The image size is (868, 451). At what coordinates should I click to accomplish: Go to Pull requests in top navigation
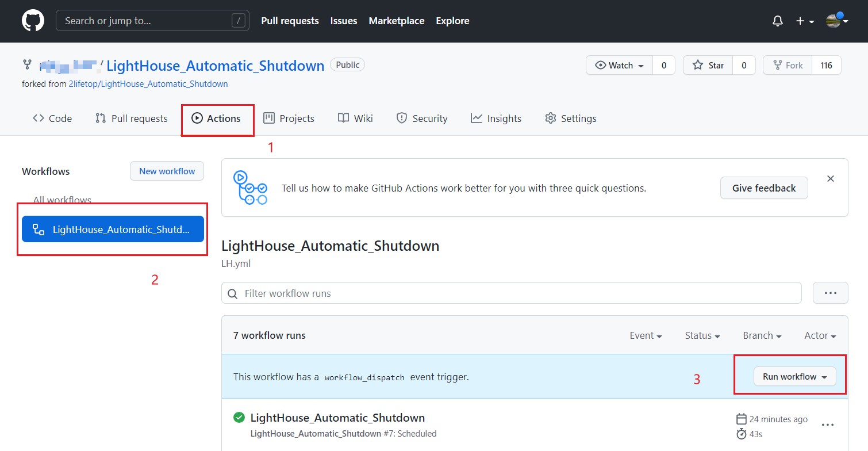(290, 21)
